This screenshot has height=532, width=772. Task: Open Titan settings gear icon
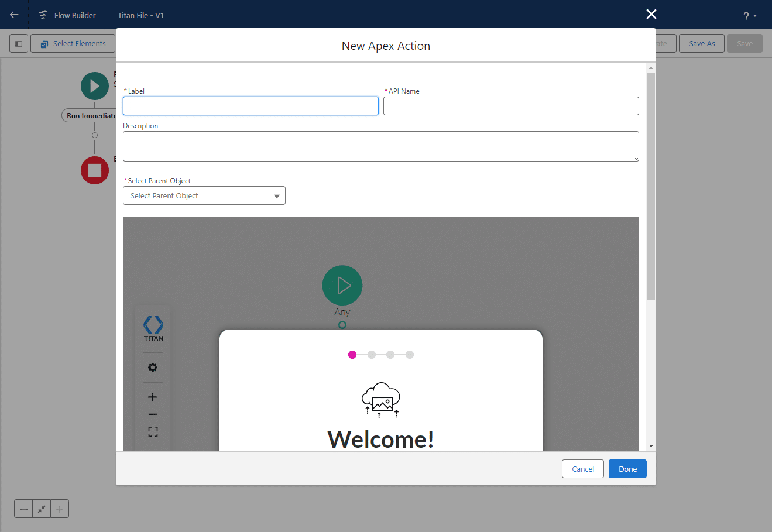(153, 368)
